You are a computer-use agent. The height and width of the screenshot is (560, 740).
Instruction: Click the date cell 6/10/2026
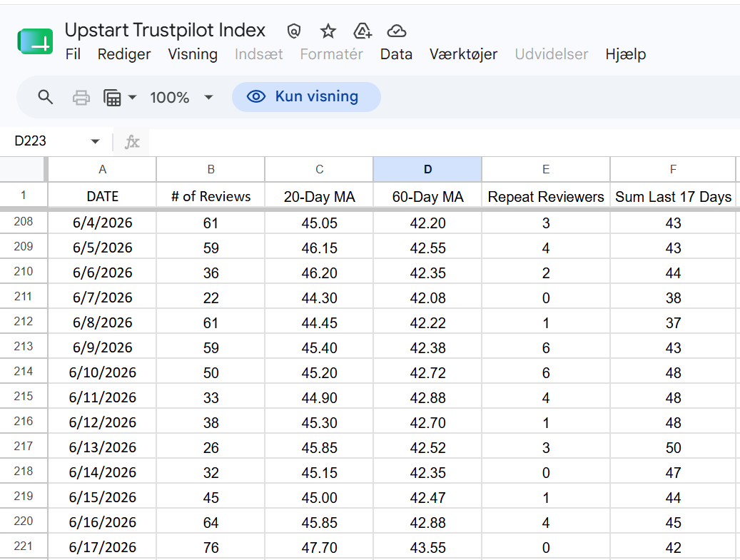[x=103, y=372]
